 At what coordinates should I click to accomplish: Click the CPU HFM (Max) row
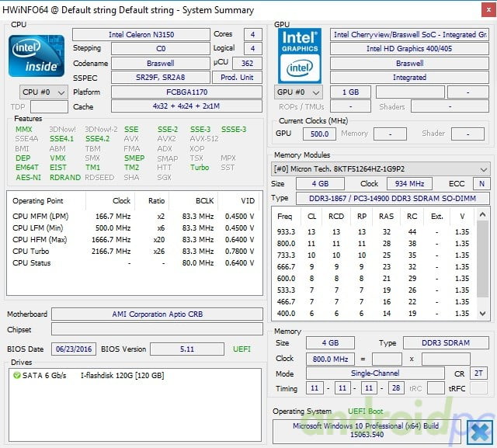(x=134, y=239)
